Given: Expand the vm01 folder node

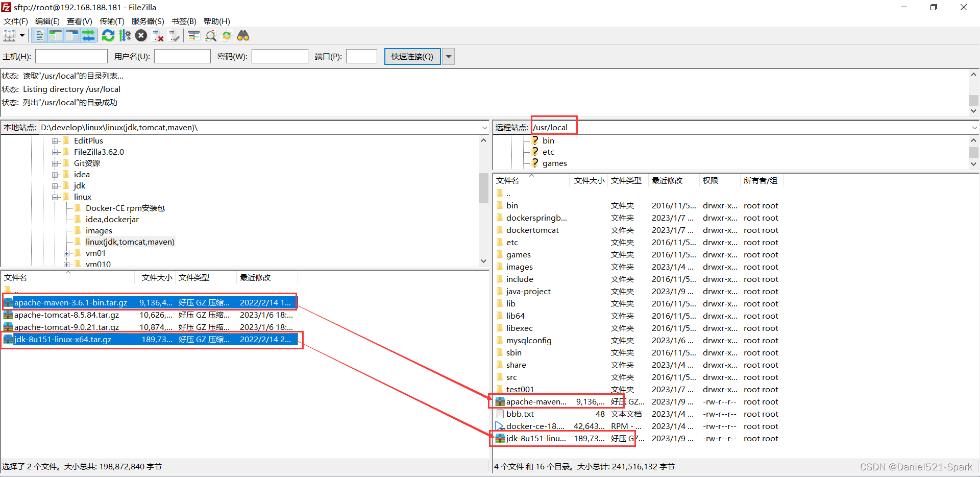Looking at the screenshot, I should (x=67, y=253).
